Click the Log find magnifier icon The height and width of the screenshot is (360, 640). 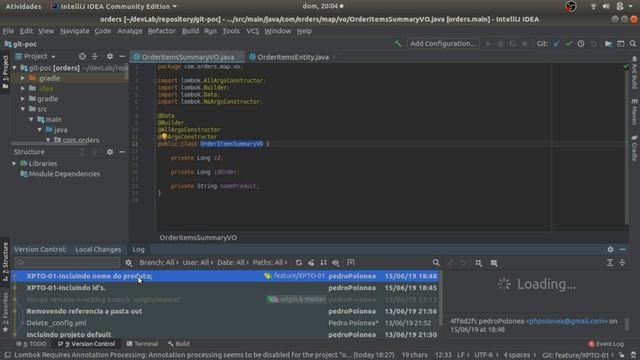(x=436, y=263)
